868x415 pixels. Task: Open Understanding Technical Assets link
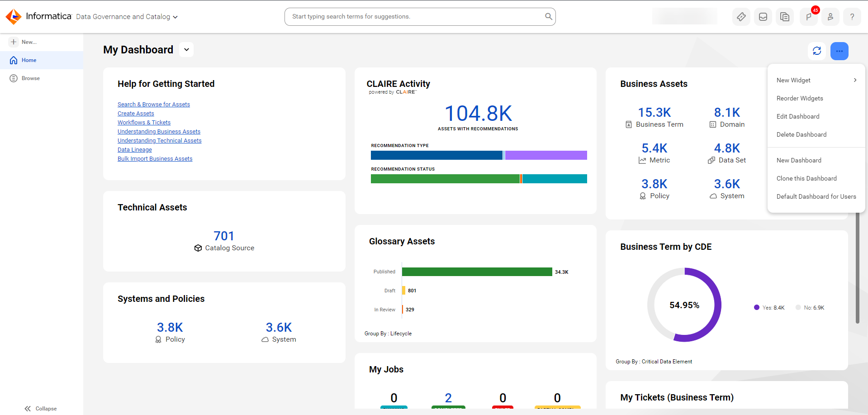click(160, 141)
